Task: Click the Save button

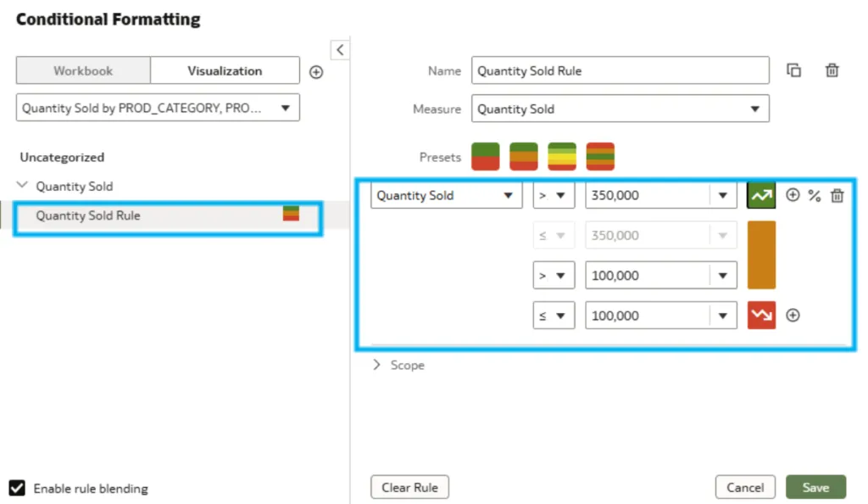Action: pos(815,487)
